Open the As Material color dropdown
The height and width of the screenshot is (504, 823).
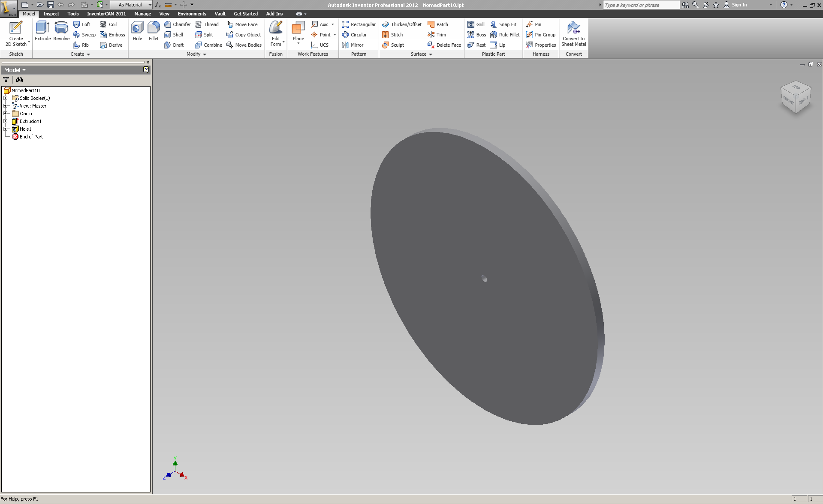point(132,5)
